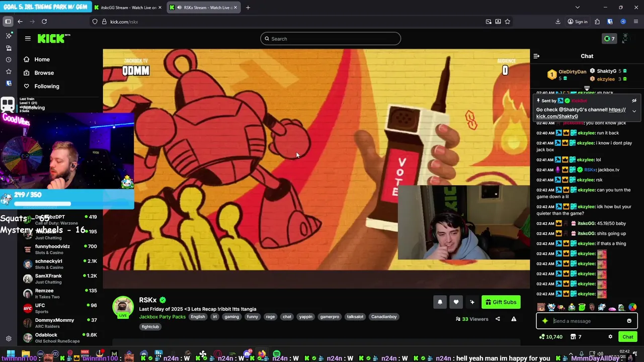The height and width of the screenshot is (362, 644).
Task: Gift subs to the RSKx channel
Action: tap(501, 302)
